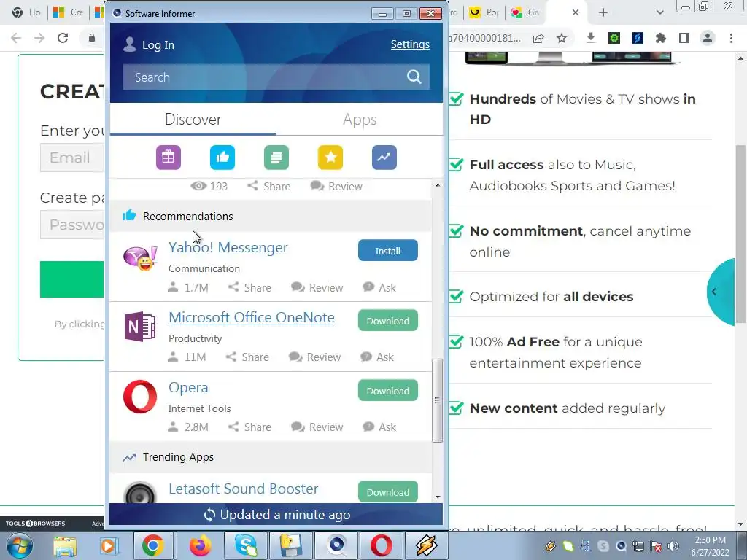The width and height of the screenshot is (747, 560).
Task: Open the Settings link
Action: click(x=410, y=44)
